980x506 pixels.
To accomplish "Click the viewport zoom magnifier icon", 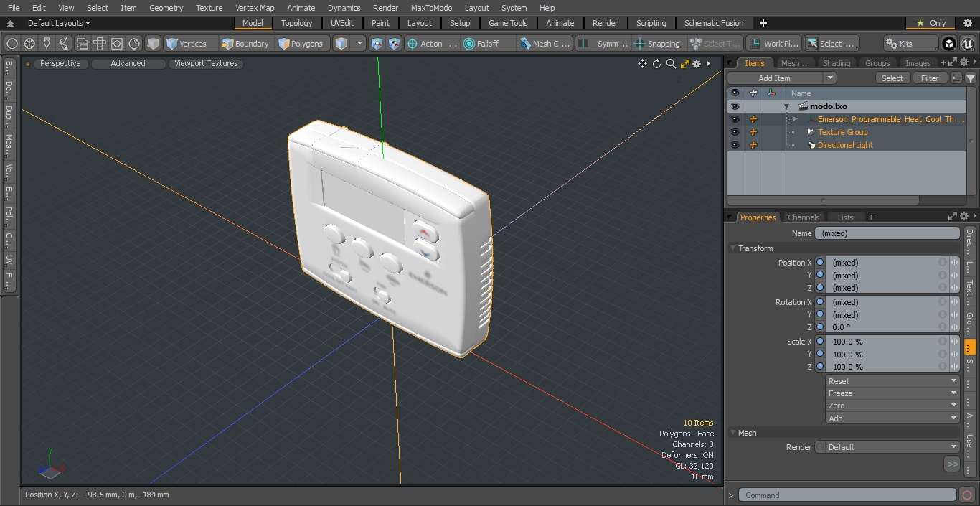I will click(671, 64).
